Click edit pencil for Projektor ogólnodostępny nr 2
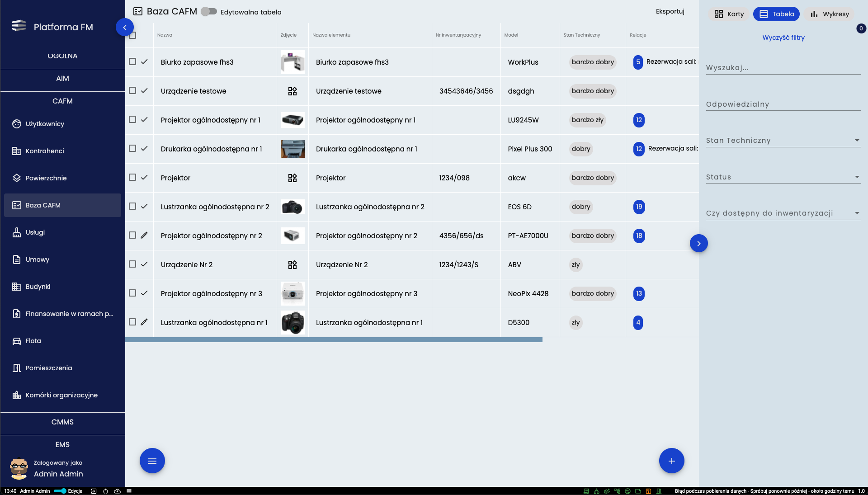The height and width of the screenshot is (495, 868). (x=144, y=235)
